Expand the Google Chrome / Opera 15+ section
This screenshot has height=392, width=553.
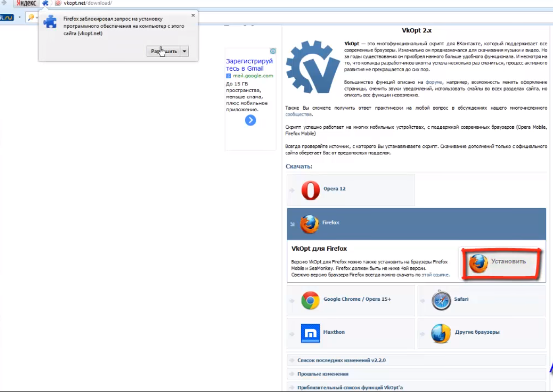[351, 300]
